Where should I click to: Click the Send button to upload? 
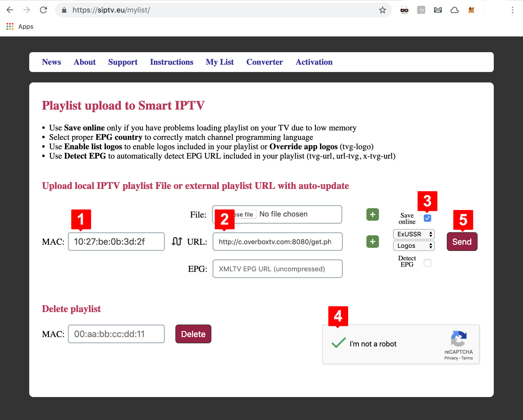click(x=462, y=241)
